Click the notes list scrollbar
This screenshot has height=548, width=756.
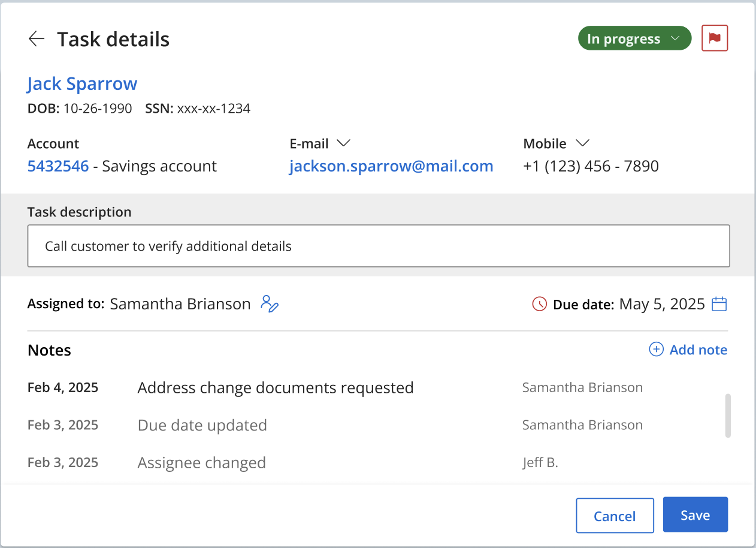point(728,415)
